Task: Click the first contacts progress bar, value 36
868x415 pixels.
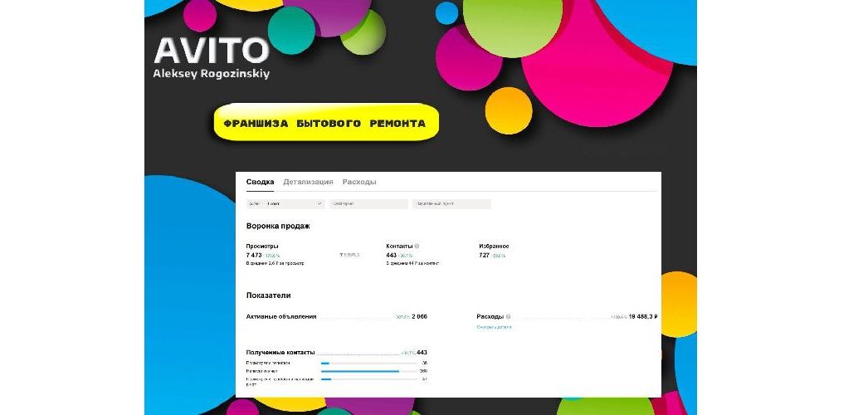Action: point(368,364)
